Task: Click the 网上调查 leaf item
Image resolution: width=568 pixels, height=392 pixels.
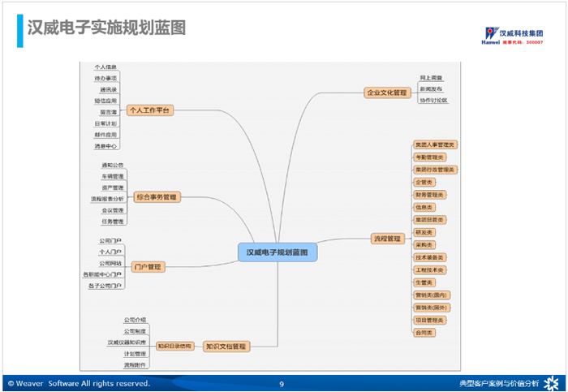Action: coord(431,78)
